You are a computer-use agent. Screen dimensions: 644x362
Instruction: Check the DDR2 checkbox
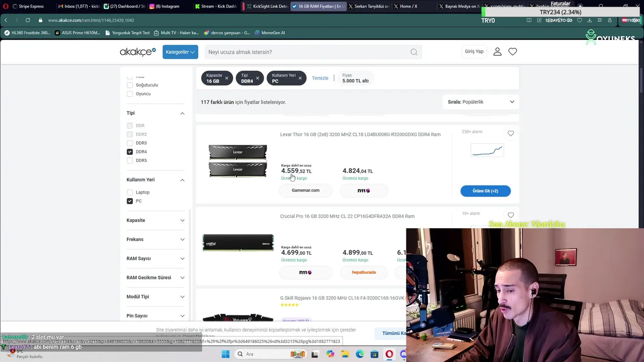coord(130,134)
